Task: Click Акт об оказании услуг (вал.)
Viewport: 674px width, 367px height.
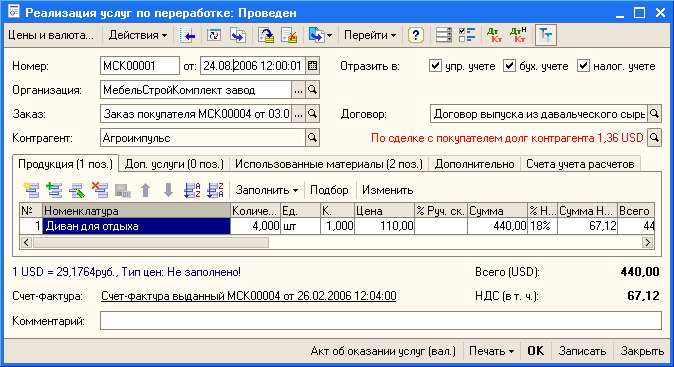Action: tap(383, 351)
